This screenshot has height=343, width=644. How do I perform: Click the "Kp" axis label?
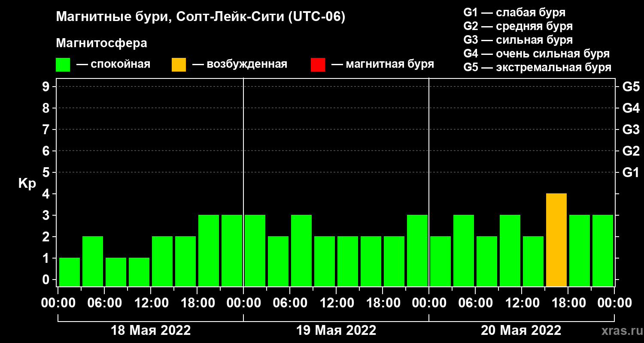tap(27, 184)
